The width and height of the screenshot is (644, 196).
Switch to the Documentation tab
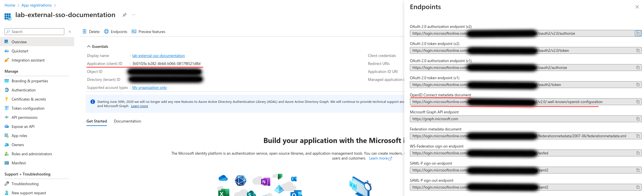[x=127, y=121]
